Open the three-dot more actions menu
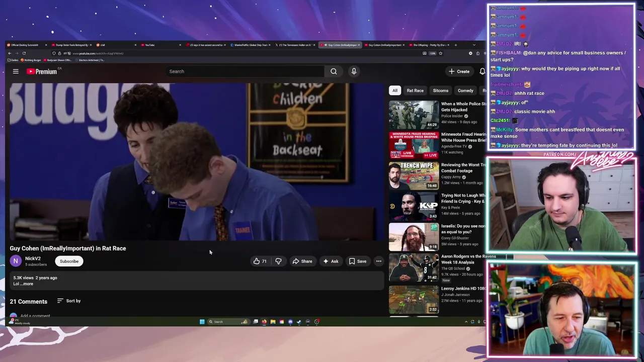The height and width of the screenshot is (362, 644). (x=379, y=261)
